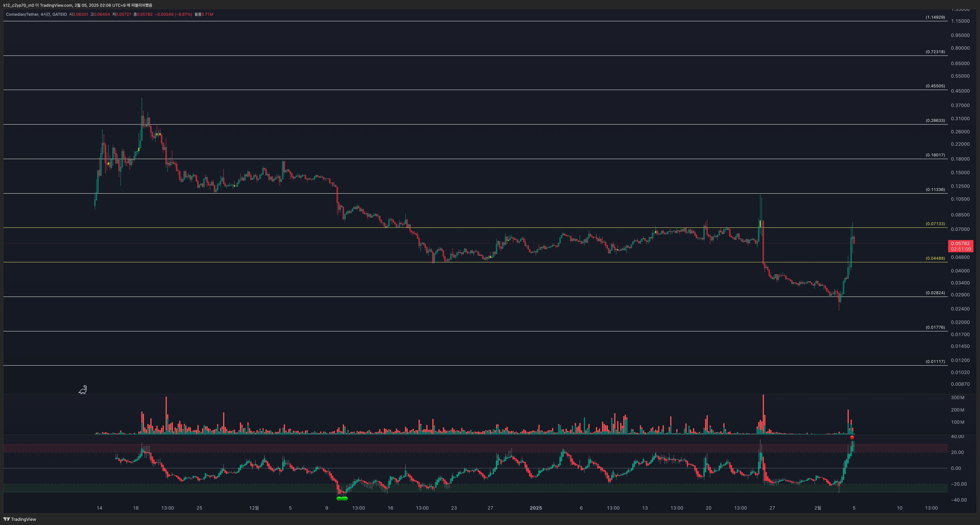Click the publisher header k12_c2yp70_m0 text
Image resolution: width=980 pixels, height=525 pixels.
click(19, 5)
